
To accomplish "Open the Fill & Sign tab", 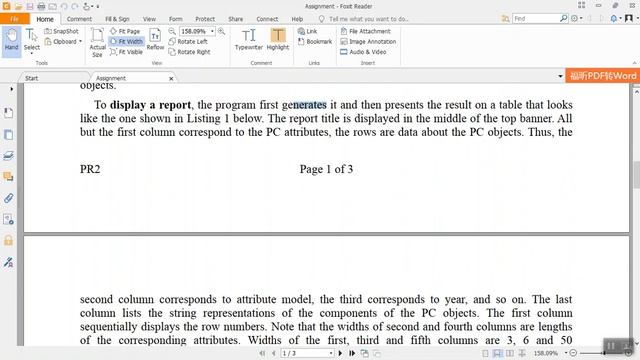I will pyautogui.click(x=117, y=19).
